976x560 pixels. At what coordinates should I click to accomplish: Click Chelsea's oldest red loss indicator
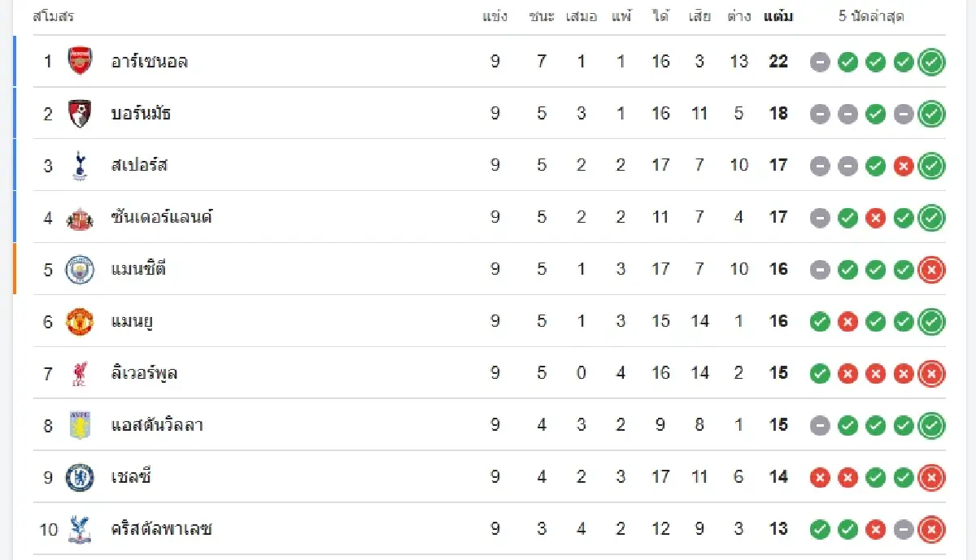click(820, 478)
